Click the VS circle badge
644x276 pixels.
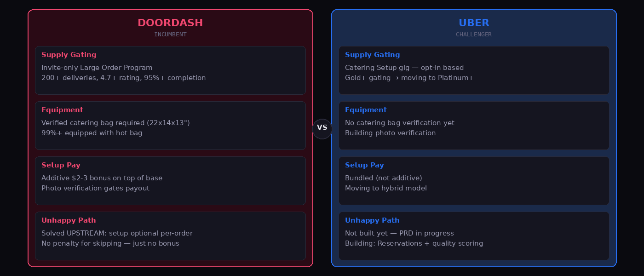[x=322, y=128]
